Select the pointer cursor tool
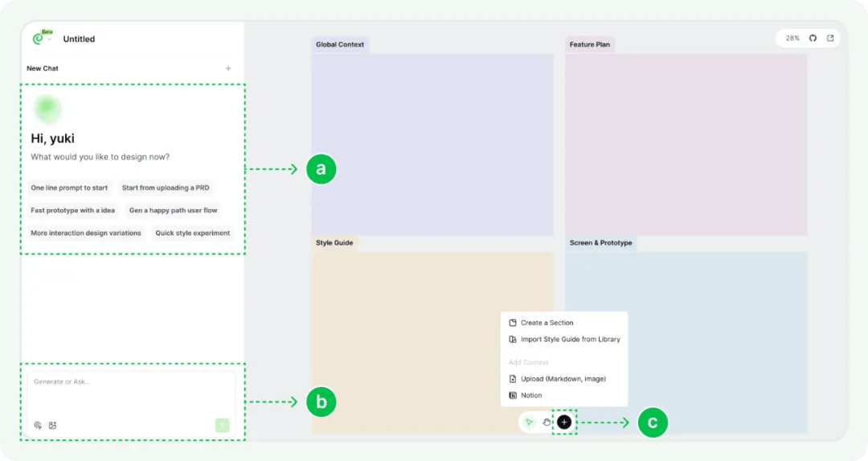 pos(529,422)
